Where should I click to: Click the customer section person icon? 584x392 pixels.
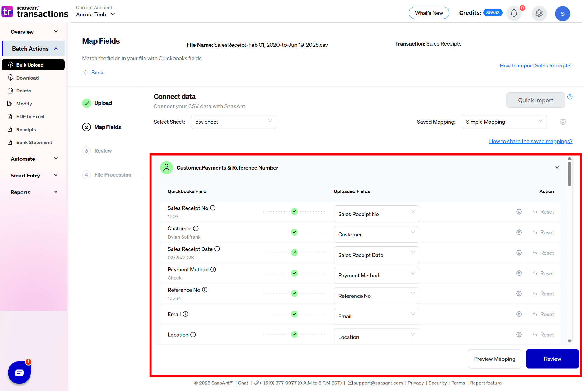click(x=166, y=168)
